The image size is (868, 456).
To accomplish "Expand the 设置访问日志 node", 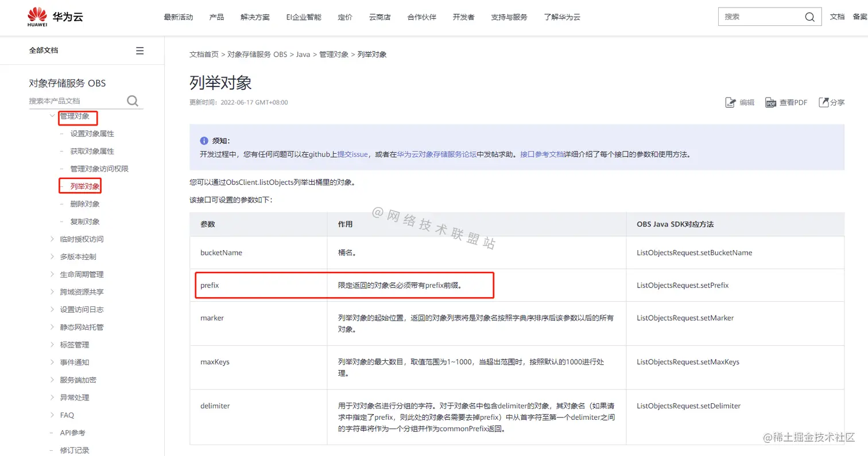I will tap(52, 309).
